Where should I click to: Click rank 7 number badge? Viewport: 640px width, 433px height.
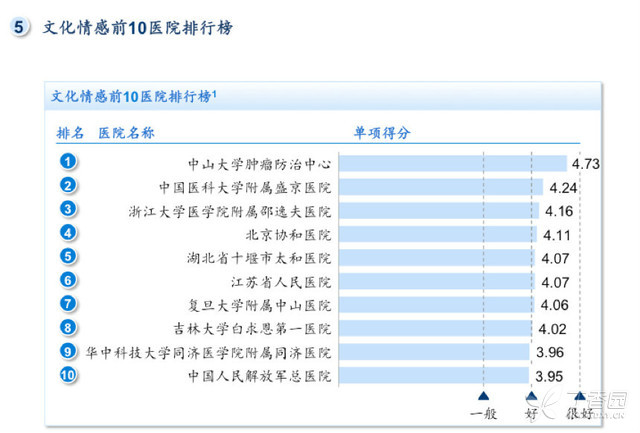pos(68,304)
